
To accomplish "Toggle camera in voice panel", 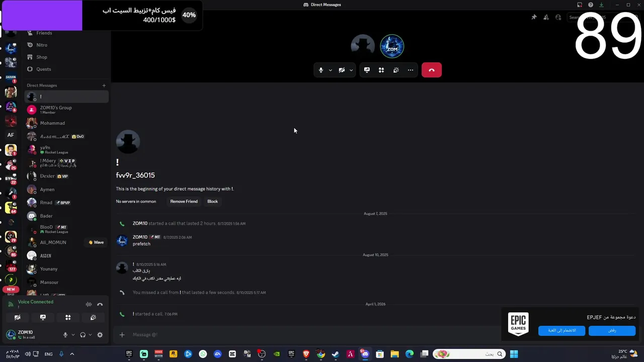I will coord(17,317).
